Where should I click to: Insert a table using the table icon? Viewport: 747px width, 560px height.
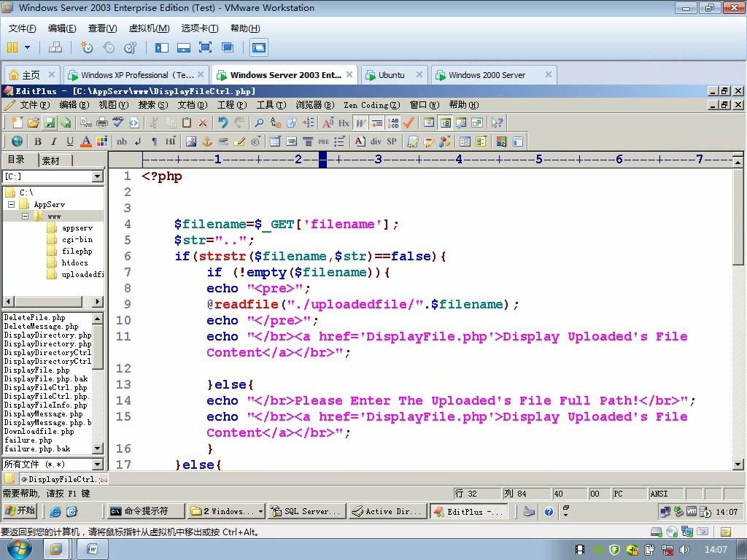click(275, 141)
